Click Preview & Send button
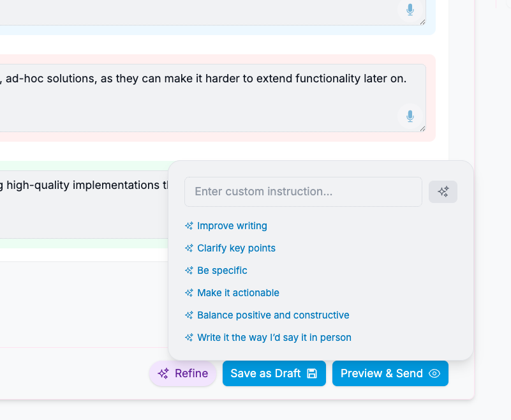511x420 pixels. pos(390,373)
